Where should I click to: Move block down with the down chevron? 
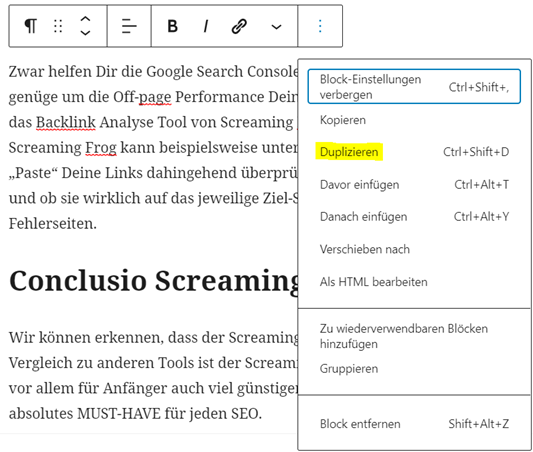click(x=85, y=33)
